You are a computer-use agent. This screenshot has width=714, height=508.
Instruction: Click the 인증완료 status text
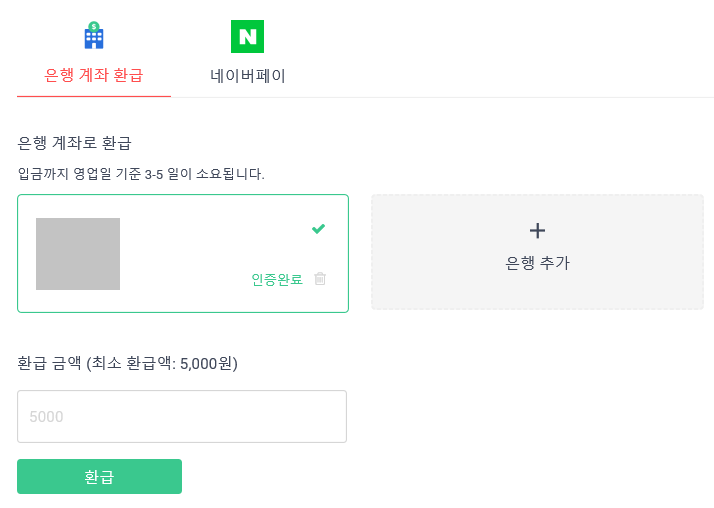[x=277, y=279]
